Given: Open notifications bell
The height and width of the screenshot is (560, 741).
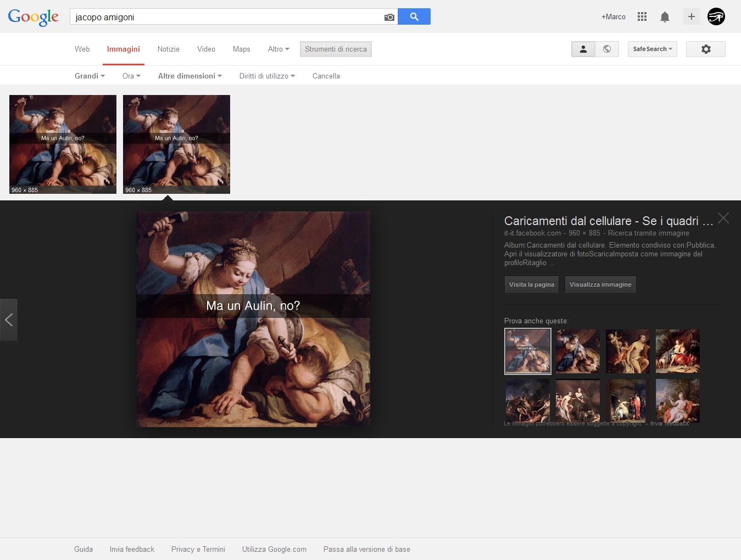Looking at the screenshot, I should pyautogui.click(x=665, y=17).
